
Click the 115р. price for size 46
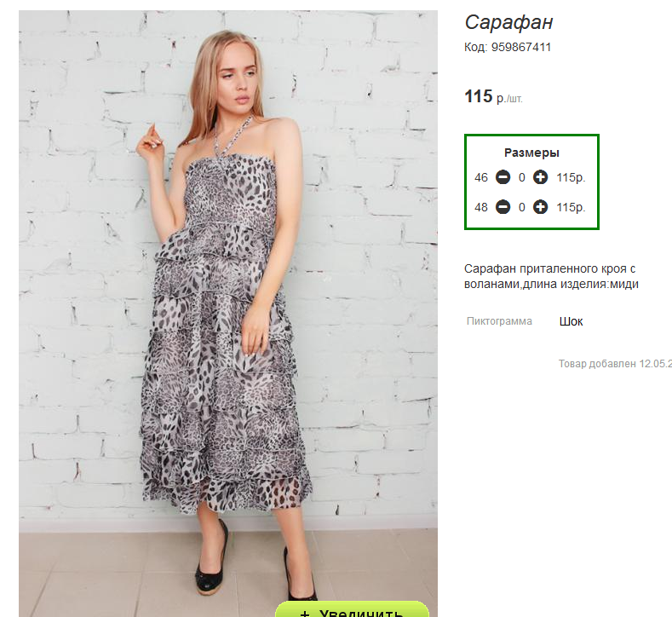571,178
